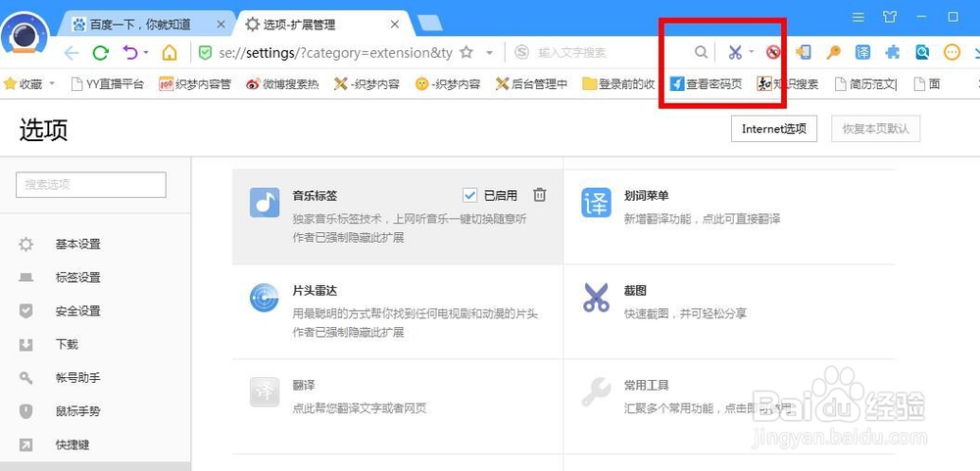This screenshot has width=980, height=471.
Task: Open the 查看密码页 bookmark
Action: click(707, 83)
